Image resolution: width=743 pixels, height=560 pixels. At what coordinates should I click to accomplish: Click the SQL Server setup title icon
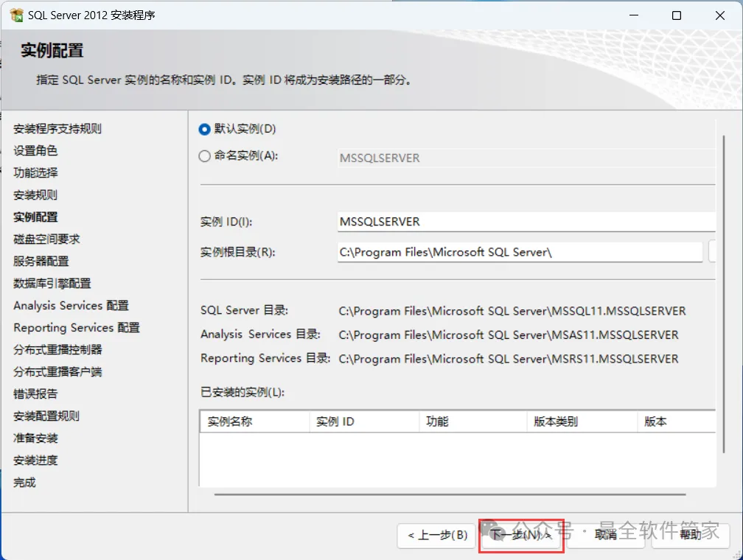click(x=16, y=15)
